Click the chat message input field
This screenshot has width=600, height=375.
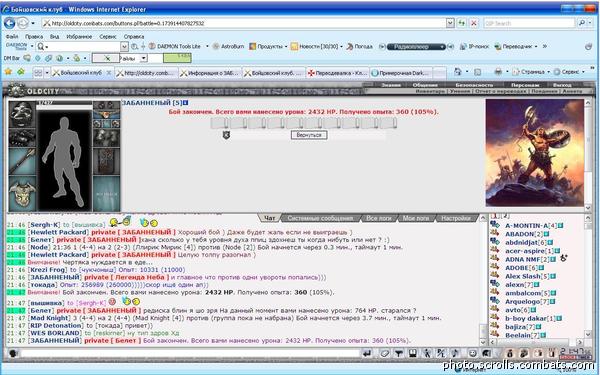point(189,353)
